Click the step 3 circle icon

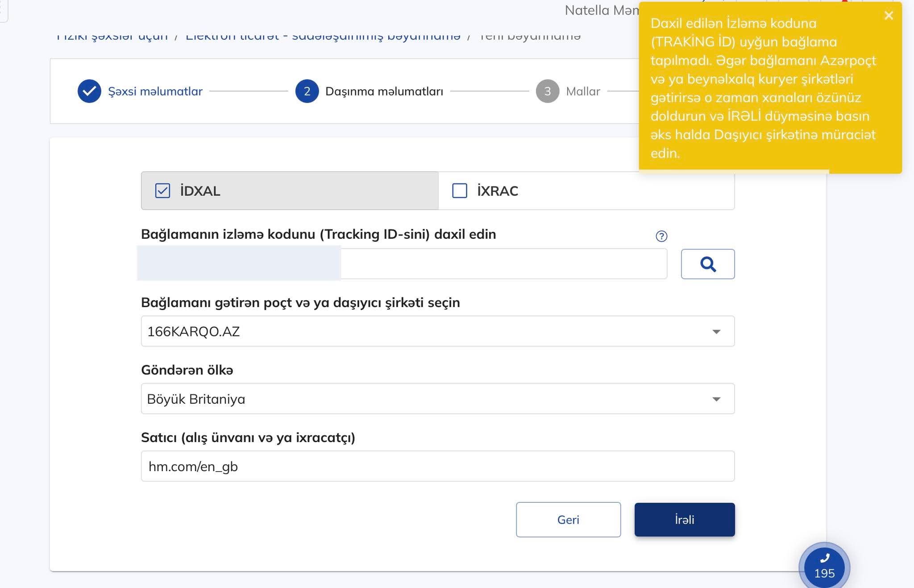coord(547,91)
